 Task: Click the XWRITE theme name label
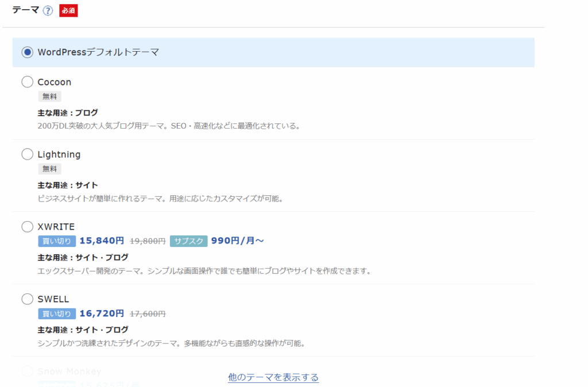click(56, 227)
